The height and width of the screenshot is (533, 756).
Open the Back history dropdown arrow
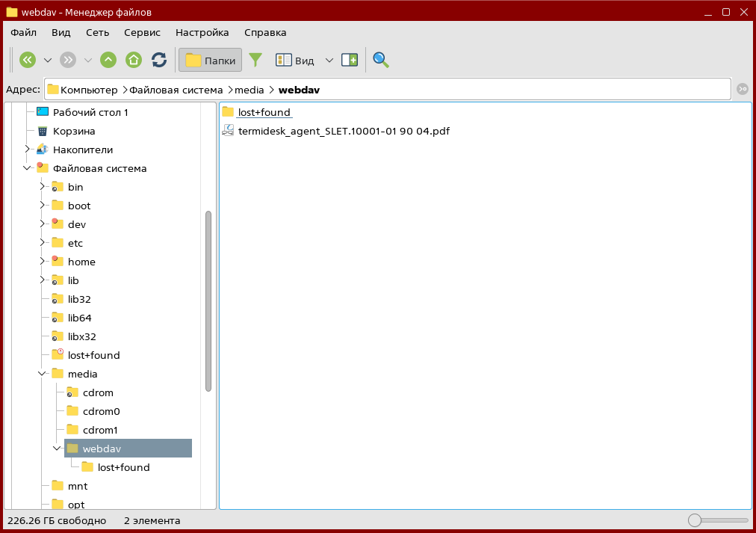48,61
